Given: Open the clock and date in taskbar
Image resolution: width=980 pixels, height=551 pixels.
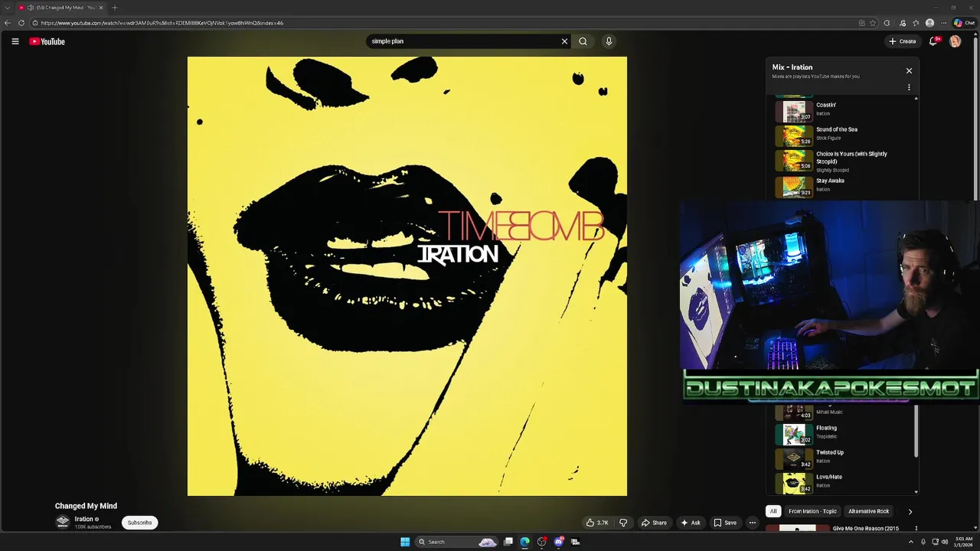Looking at the screenshot, I should coord(965,542).
